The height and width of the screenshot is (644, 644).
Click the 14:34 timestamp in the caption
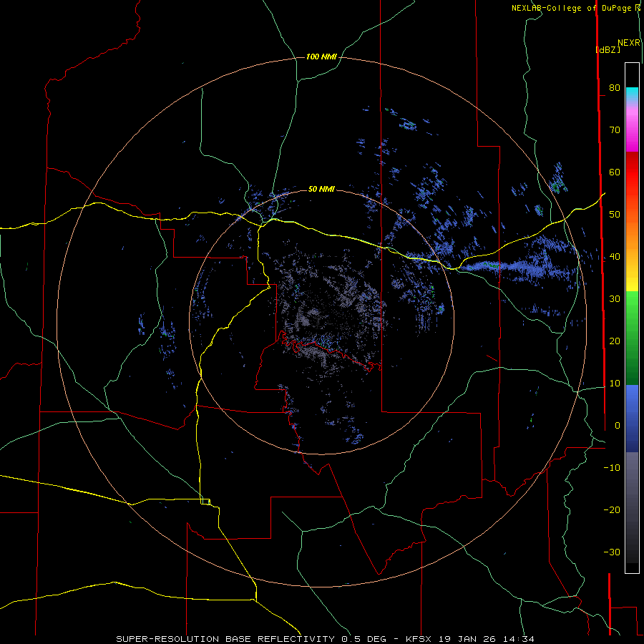[518, 639]
